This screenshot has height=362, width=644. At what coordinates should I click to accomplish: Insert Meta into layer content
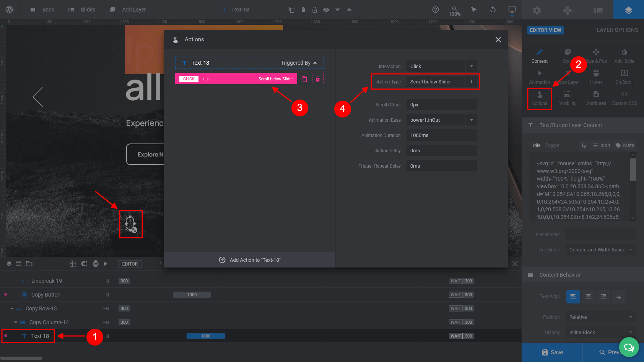click(x=625, y=145)
